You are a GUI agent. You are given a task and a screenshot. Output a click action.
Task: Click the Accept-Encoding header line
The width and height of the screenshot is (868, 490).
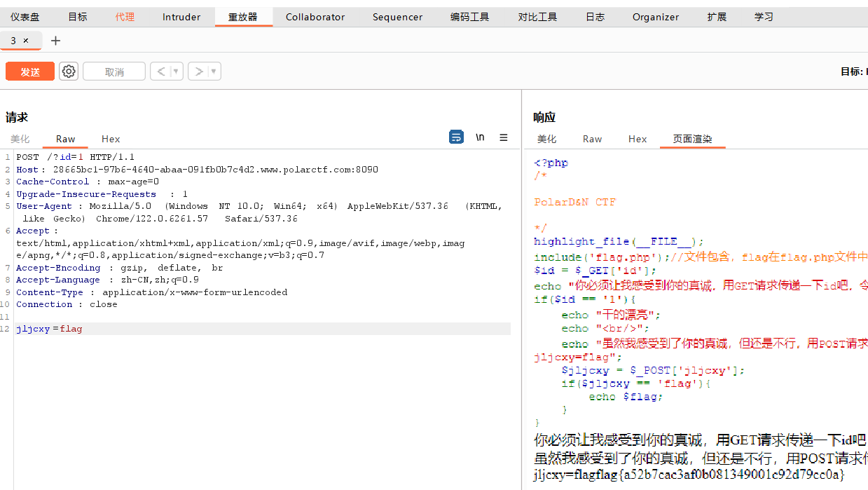tap(119, 268)
